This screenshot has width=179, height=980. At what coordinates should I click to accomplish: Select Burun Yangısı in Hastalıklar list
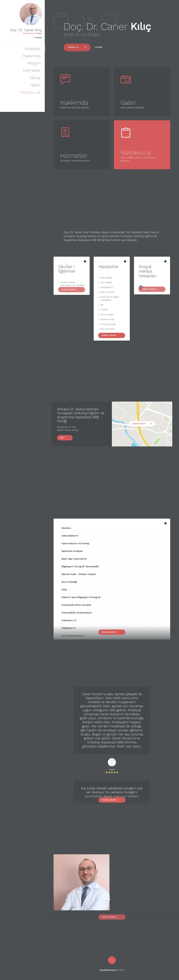pyautogui.click(x=107, y=315)
